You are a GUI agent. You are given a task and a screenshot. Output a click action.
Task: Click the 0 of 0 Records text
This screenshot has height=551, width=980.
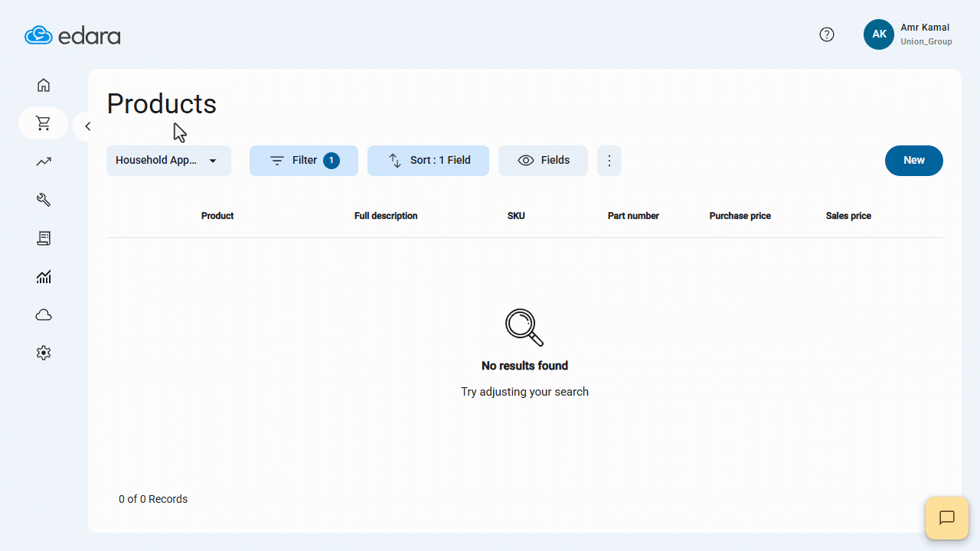pos(153,499)
